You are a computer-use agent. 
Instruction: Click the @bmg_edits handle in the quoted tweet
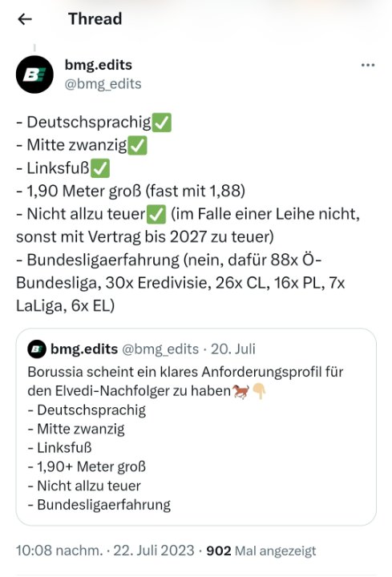160,349
